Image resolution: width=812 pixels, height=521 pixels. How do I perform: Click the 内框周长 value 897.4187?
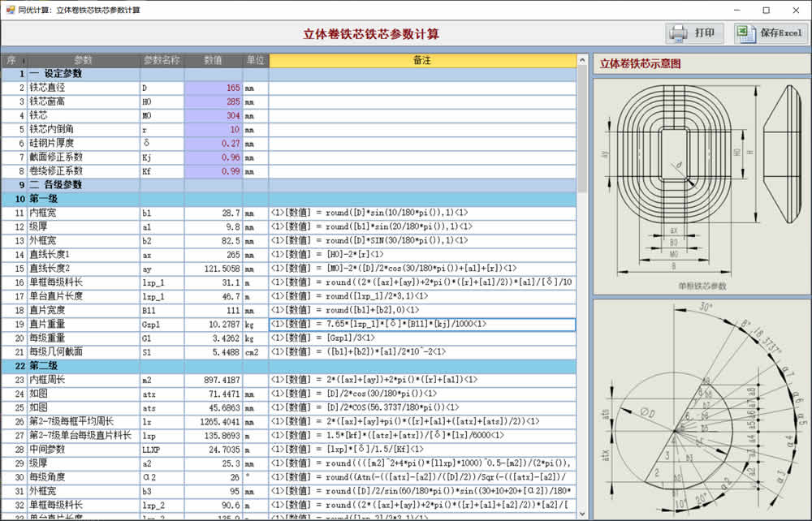214,380
